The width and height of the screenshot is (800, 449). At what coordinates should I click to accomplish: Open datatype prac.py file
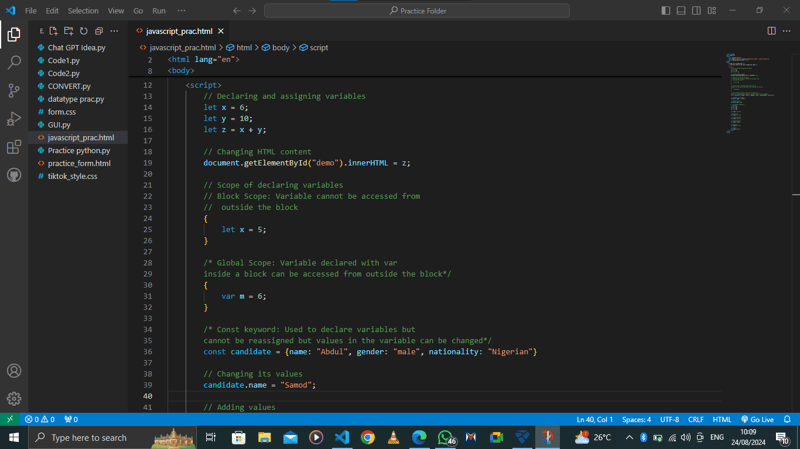(78, 99)
